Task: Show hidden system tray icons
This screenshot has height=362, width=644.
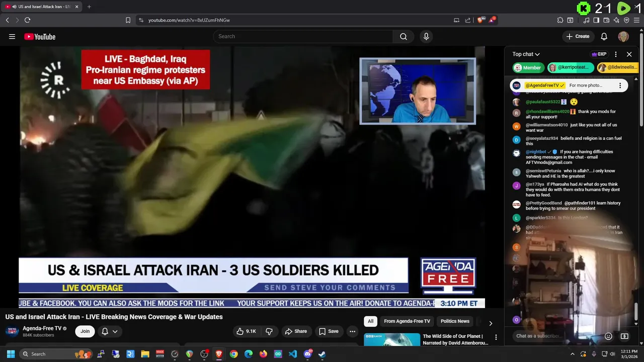Action: 572,354
